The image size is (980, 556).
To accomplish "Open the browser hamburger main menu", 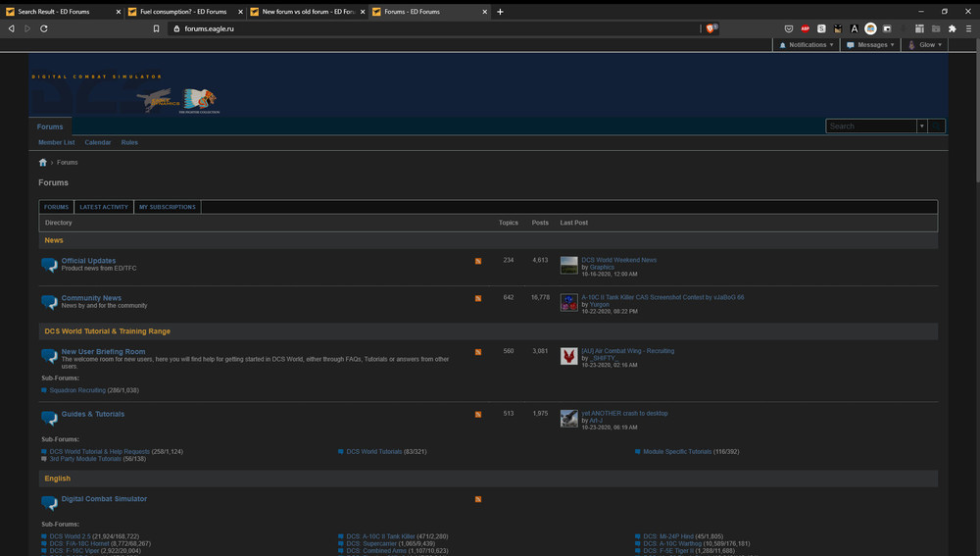I will tap(968, 28).
